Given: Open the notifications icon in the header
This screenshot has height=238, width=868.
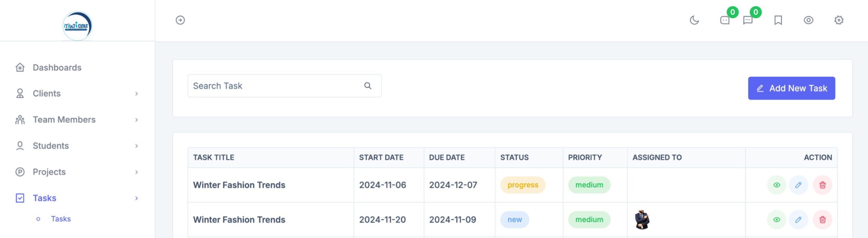Looking at the screenshot, I should 725,20.
